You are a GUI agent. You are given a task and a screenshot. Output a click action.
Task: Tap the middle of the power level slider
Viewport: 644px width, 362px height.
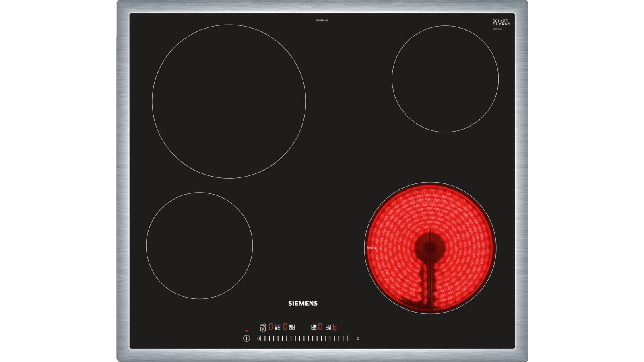click(304, 339)
